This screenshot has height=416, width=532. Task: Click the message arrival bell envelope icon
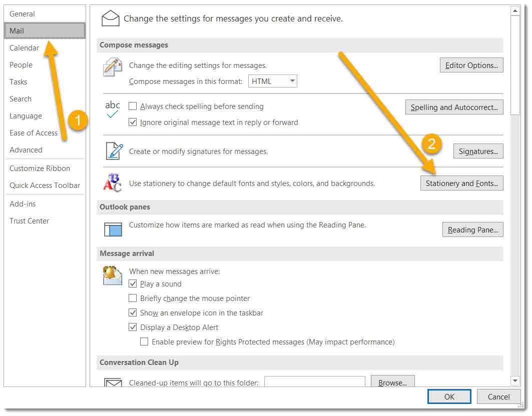pyautogui.click(x=112, y=276)
